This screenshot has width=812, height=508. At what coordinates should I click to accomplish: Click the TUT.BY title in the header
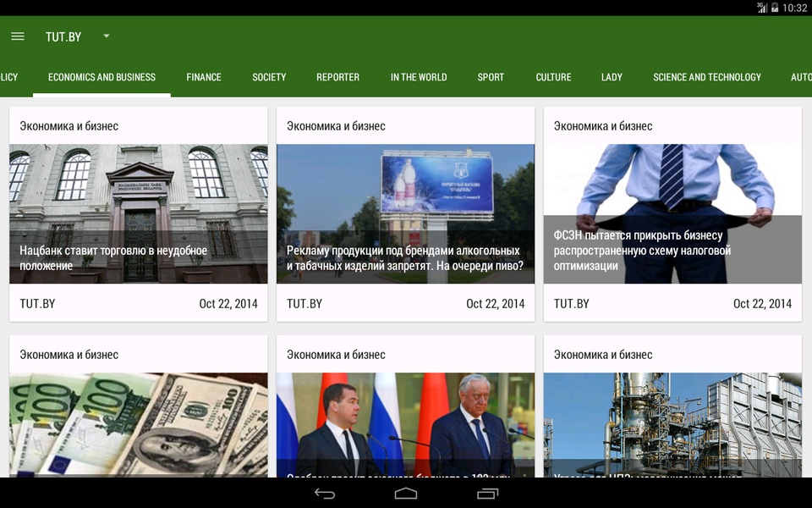coord(63,36)
